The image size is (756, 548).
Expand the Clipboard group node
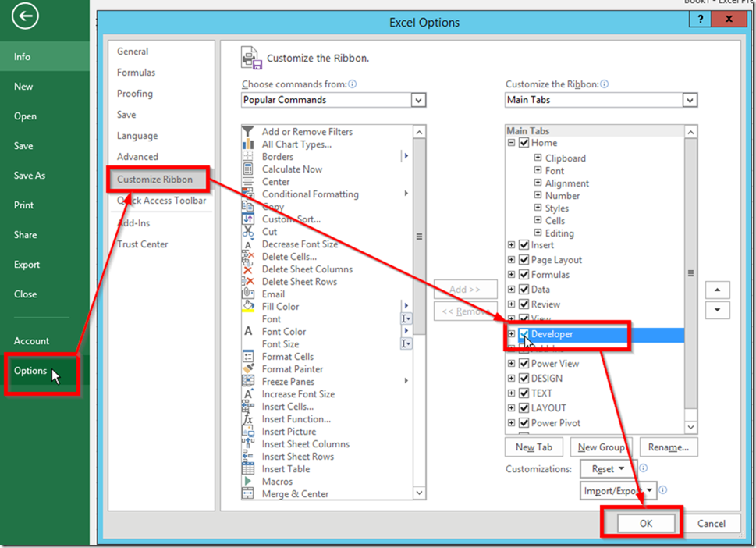pos(538,157)
